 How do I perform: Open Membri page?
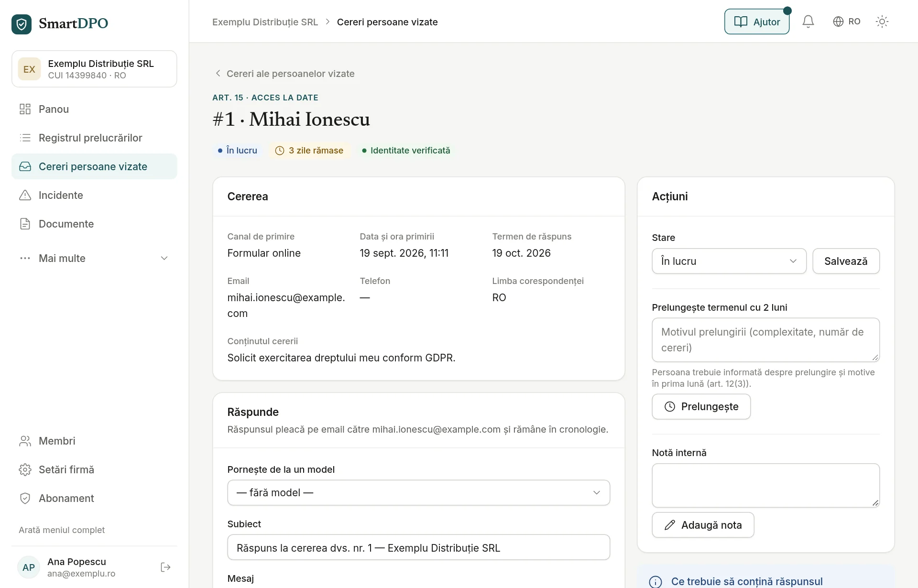click(94, 441)
